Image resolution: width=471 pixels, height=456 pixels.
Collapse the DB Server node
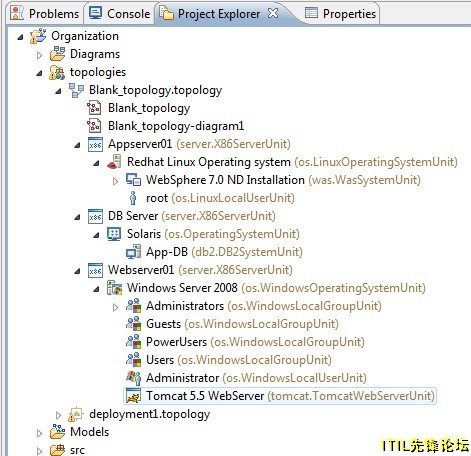point(77,217)
